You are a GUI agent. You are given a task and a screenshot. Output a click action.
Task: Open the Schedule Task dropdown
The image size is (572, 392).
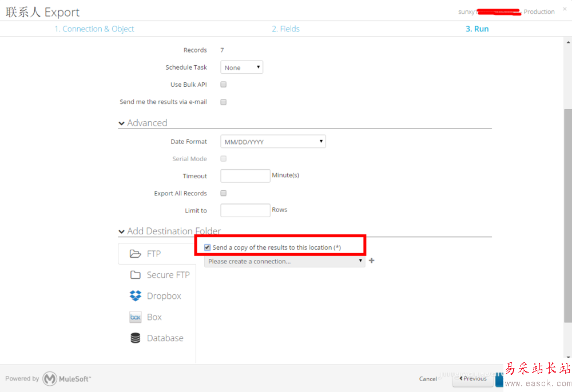coord(241,67)
